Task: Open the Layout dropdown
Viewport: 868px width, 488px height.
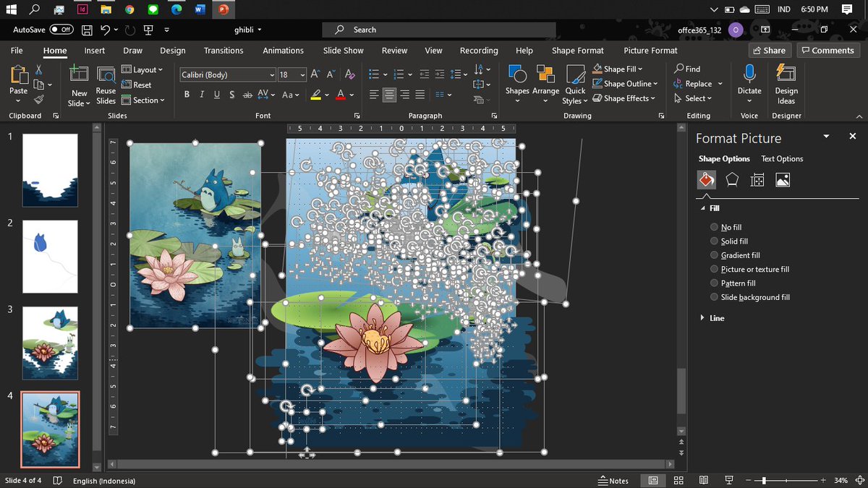Action: click(x=142, y=70)
